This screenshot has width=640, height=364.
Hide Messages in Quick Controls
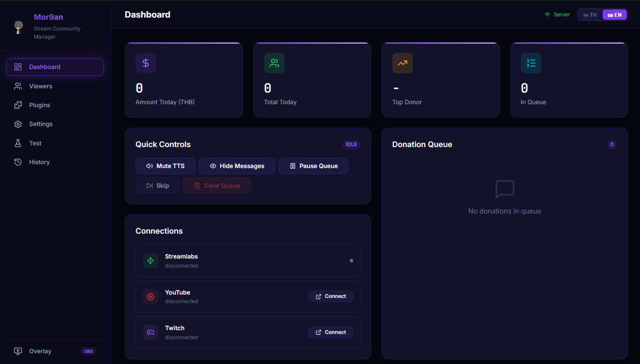237,166
